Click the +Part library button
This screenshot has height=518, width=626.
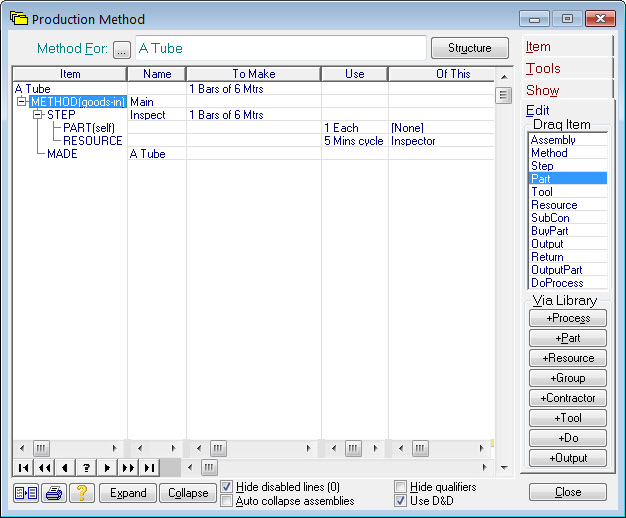[568, 338]
